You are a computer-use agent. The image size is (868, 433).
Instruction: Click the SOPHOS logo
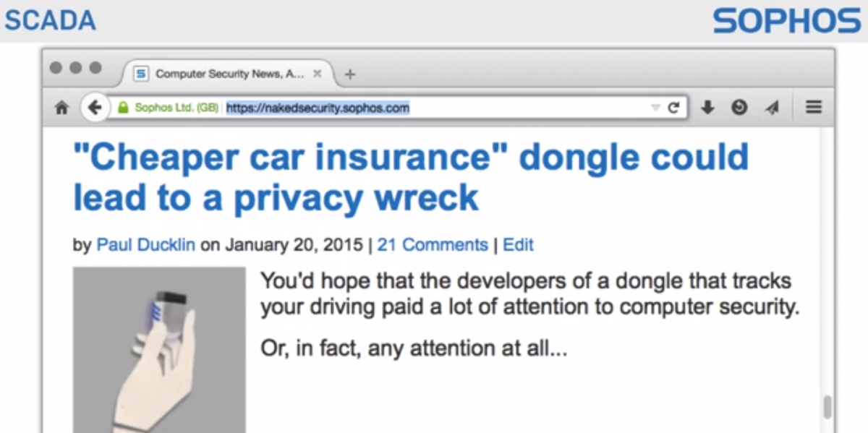click(786, 21)
